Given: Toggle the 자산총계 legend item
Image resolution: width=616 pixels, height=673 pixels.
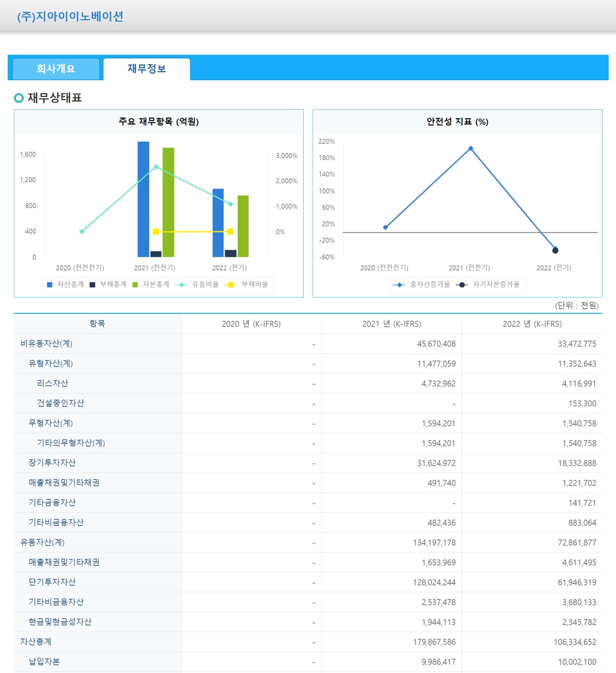Looking at the screenshot, I should (x=65, y=285).
